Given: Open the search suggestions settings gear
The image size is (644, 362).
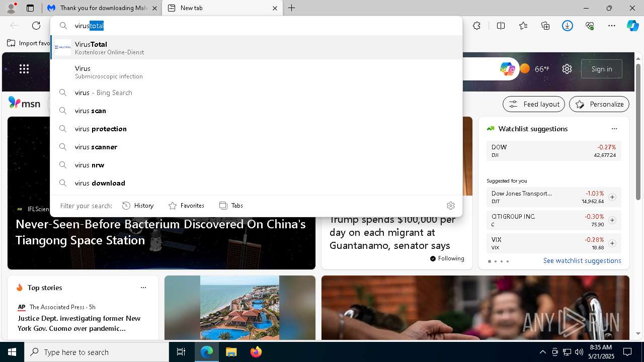Looking at the screenshot, I should pos(451,206).
